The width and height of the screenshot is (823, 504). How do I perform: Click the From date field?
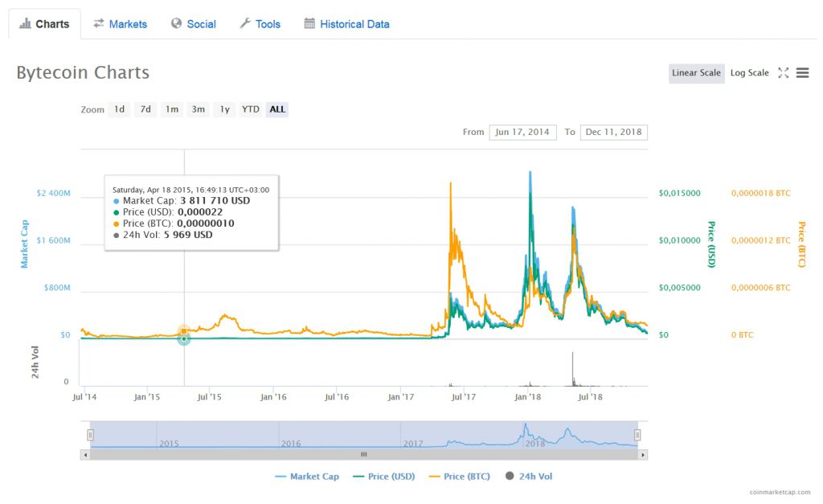pyautogui.click(x=522, y=133)
